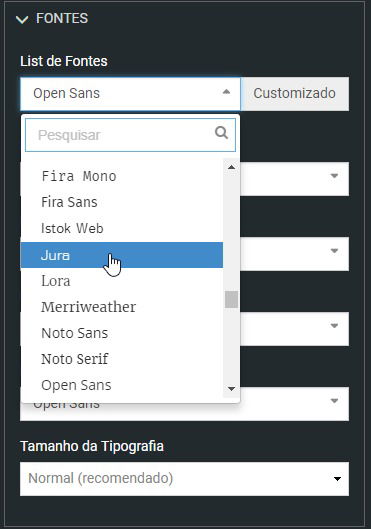
Task: Select Noto Serif font
Action: tap(122, 359)
